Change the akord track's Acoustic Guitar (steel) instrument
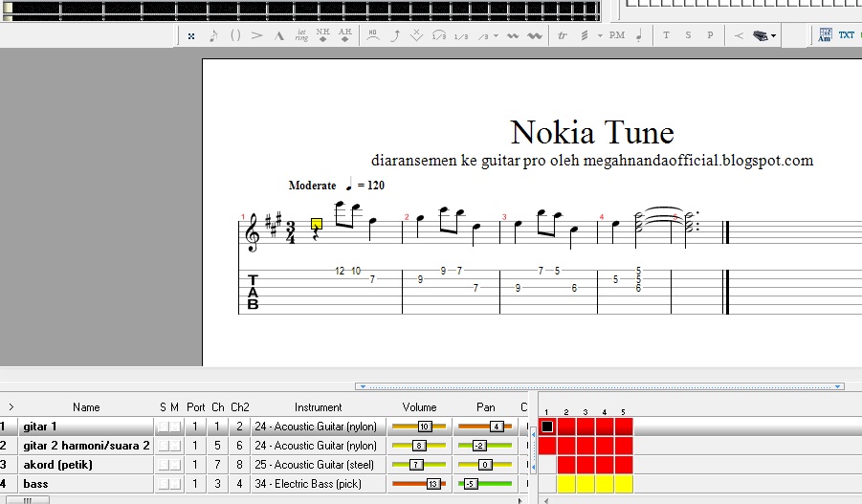Image resolution: width=862 pixels, height=504 pixels. coord(318,465)
